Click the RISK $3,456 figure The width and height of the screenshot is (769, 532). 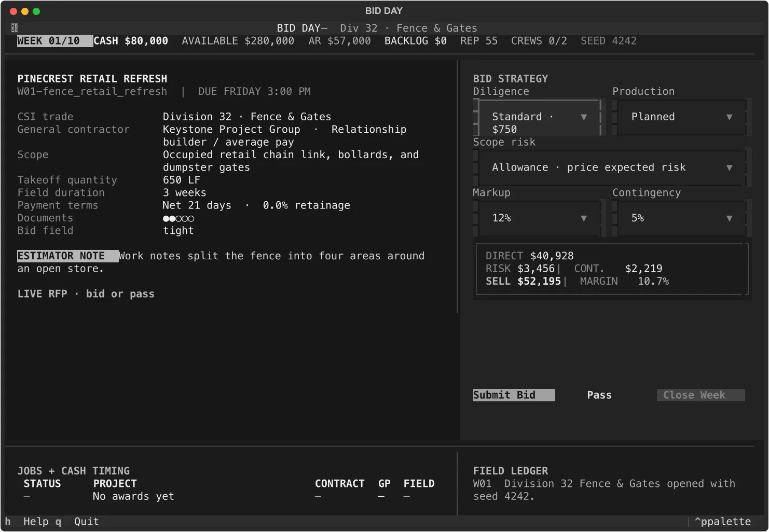520,269
